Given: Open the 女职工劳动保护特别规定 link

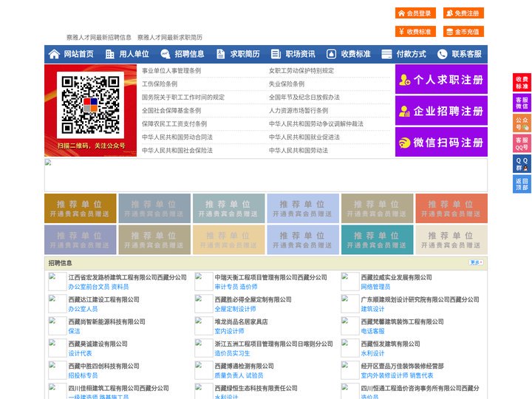Looking at the screenshot, I should tap(301, 71).
